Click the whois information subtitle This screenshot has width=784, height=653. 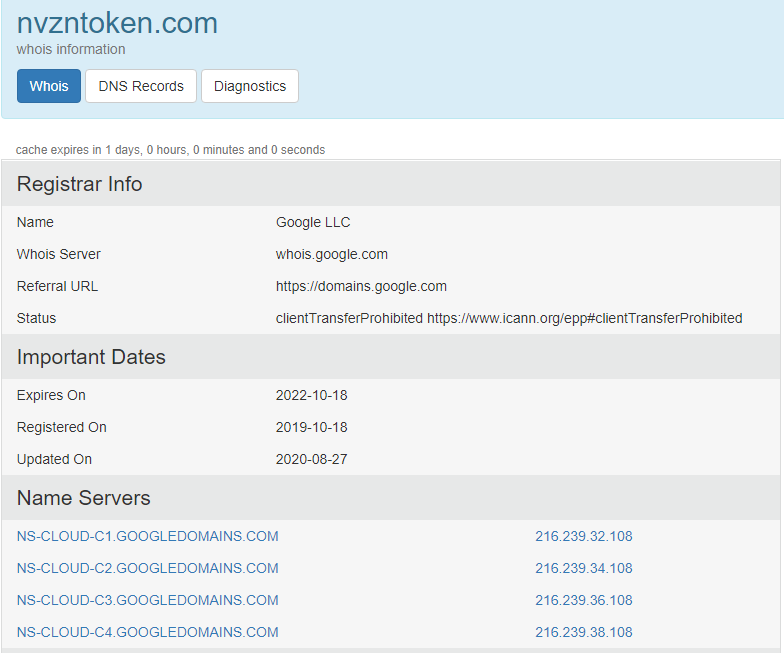(71, 49)
